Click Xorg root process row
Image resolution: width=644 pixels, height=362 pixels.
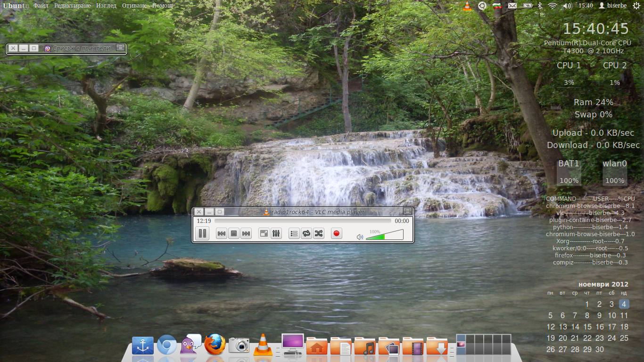click(x=590, y=241)
